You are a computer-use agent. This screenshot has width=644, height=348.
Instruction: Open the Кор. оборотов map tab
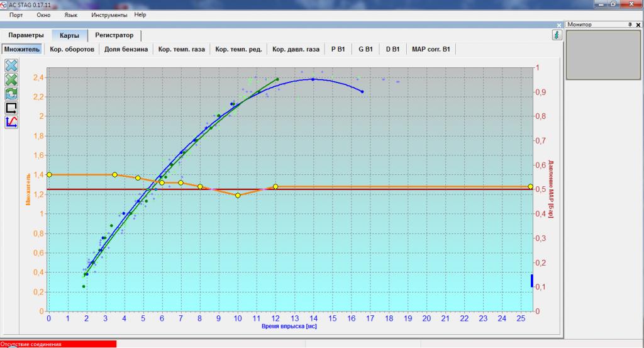(72, 49)
